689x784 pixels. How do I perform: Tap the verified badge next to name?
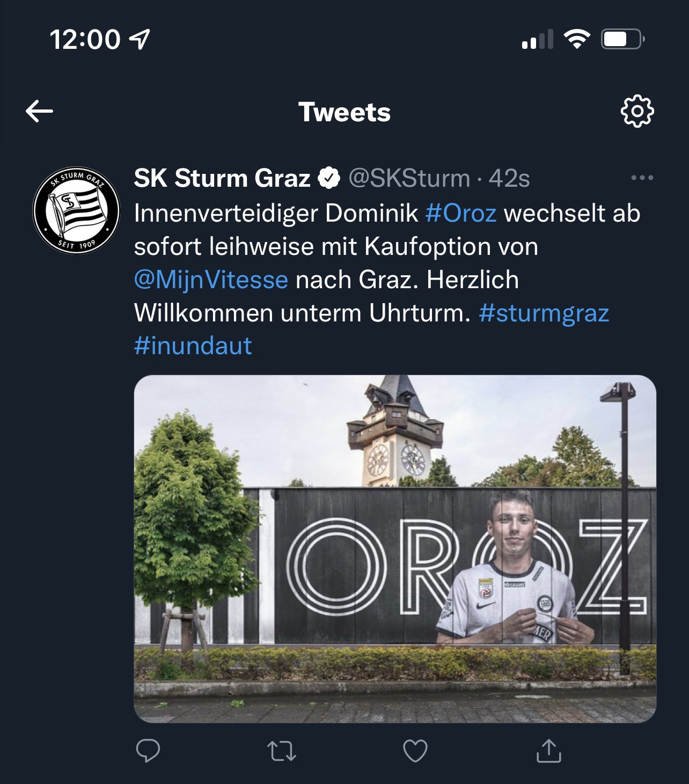(329, 178)
